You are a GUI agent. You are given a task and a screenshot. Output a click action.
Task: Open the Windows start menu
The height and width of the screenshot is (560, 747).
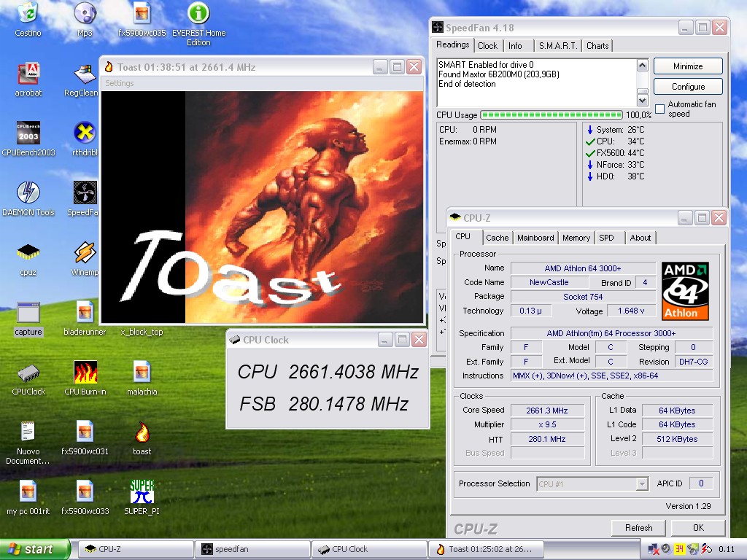pyautogui.click(x=35, y=549)
